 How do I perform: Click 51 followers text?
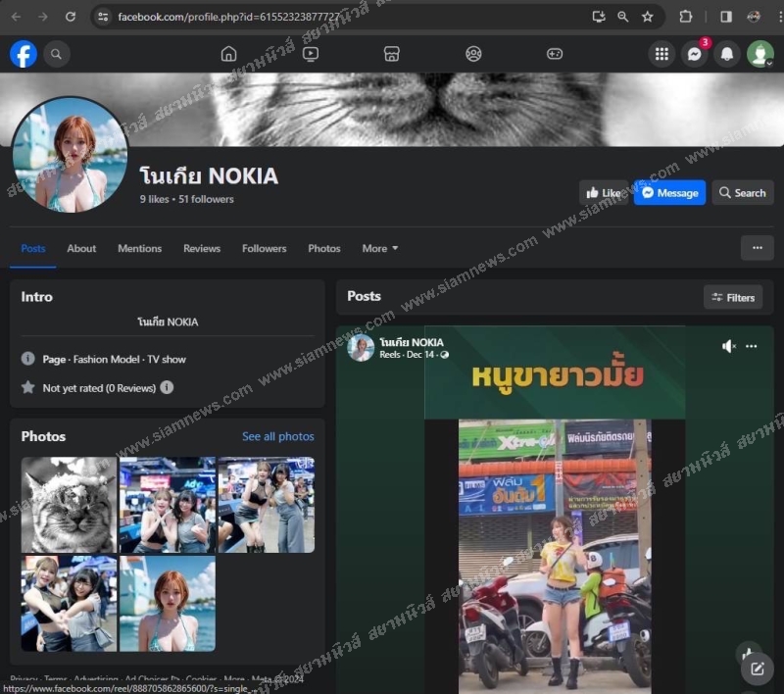(x=206, y=199)
